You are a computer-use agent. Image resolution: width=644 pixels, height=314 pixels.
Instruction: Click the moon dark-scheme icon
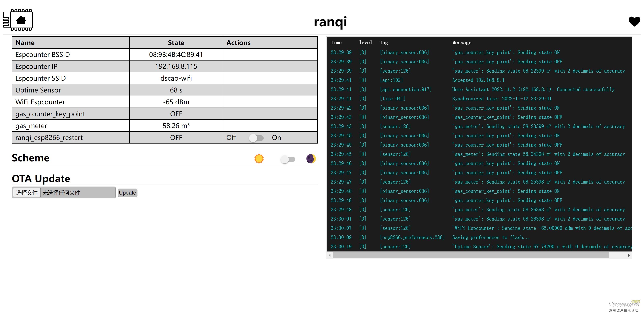click(311, 159)
